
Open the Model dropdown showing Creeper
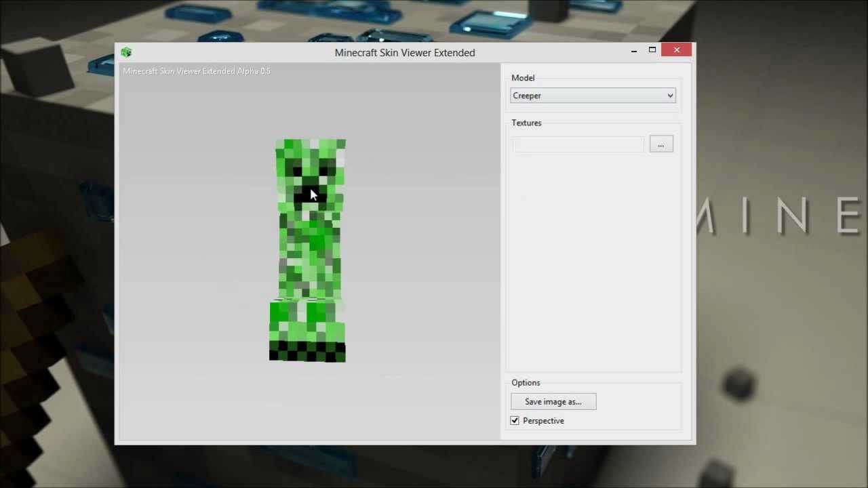(593, 96)
